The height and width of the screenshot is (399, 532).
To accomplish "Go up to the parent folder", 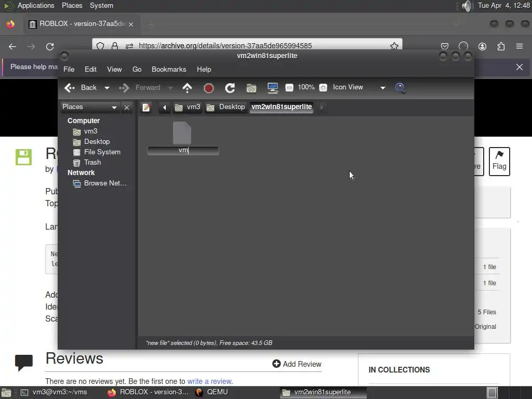I will pos(187,88).
